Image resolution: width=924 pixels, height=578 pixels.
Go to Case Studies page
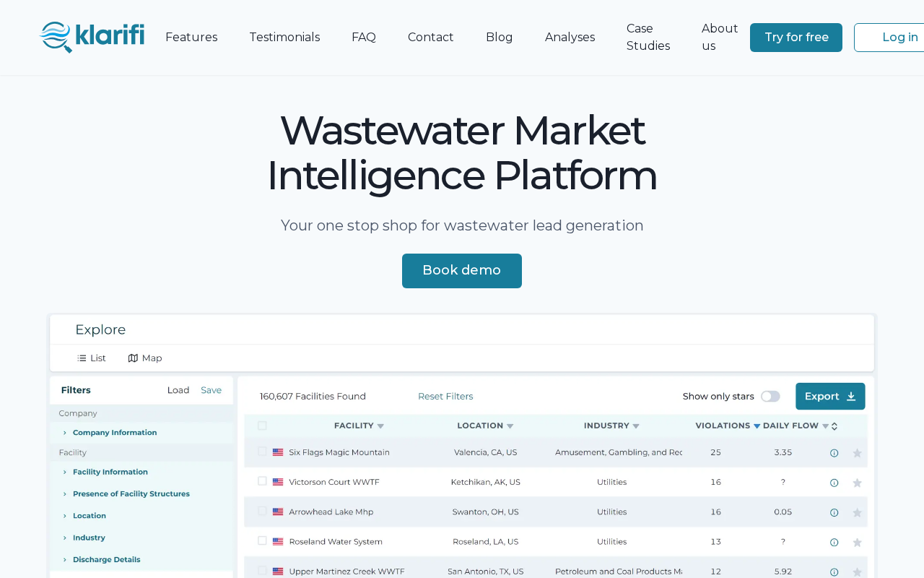[x=648, y=38]
